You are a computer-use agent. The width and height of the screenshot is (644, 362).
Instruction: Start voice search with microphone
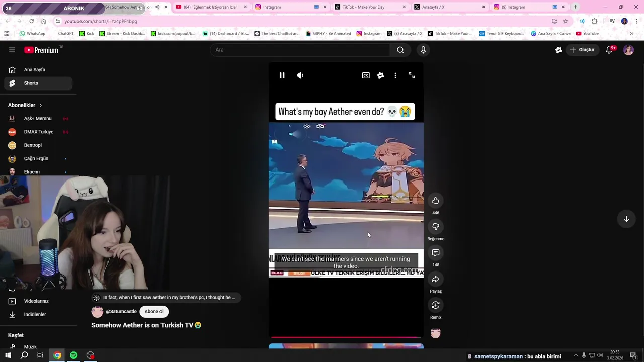[423, 50]
